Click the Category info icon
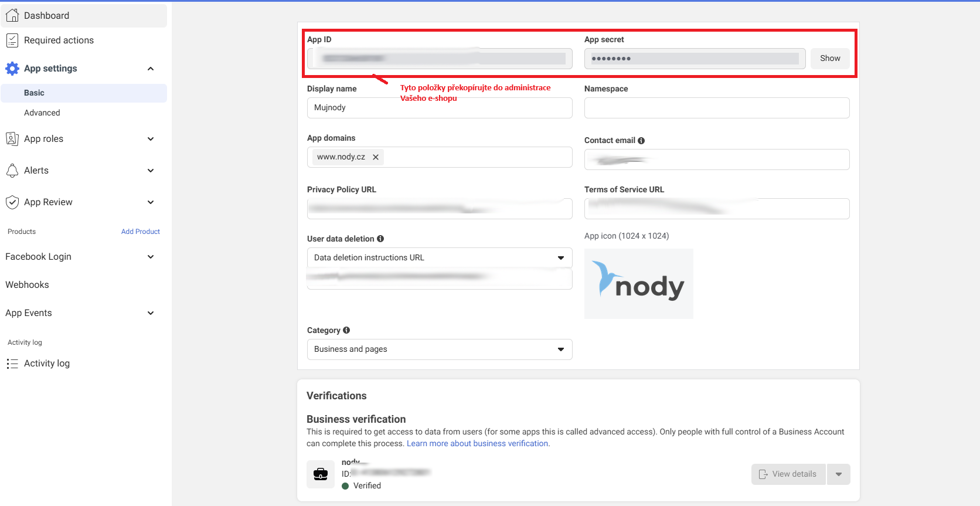The height and width of the screenshot is (506, 980). click(x=346, y=330)
